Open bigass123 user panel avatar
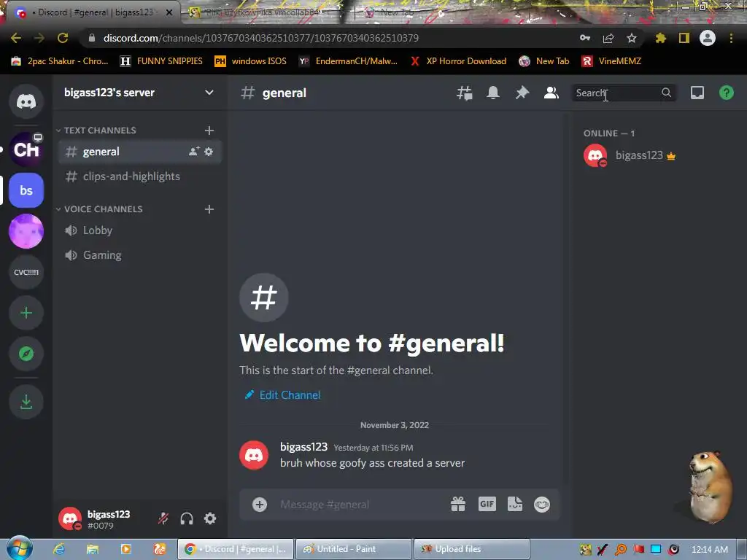This screenshot has height=560, width=747. coord(70,518)
